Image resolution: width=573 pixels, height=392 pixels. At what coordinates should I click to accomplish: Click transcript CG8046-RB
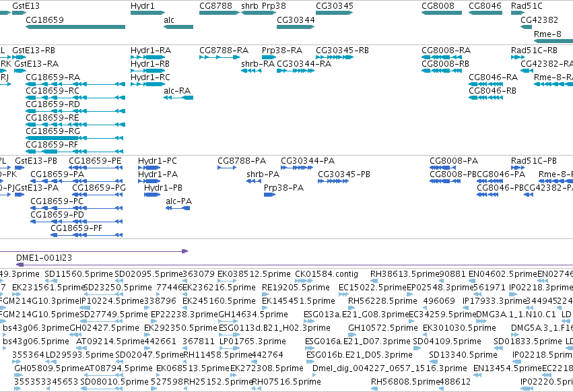point(492,91)
